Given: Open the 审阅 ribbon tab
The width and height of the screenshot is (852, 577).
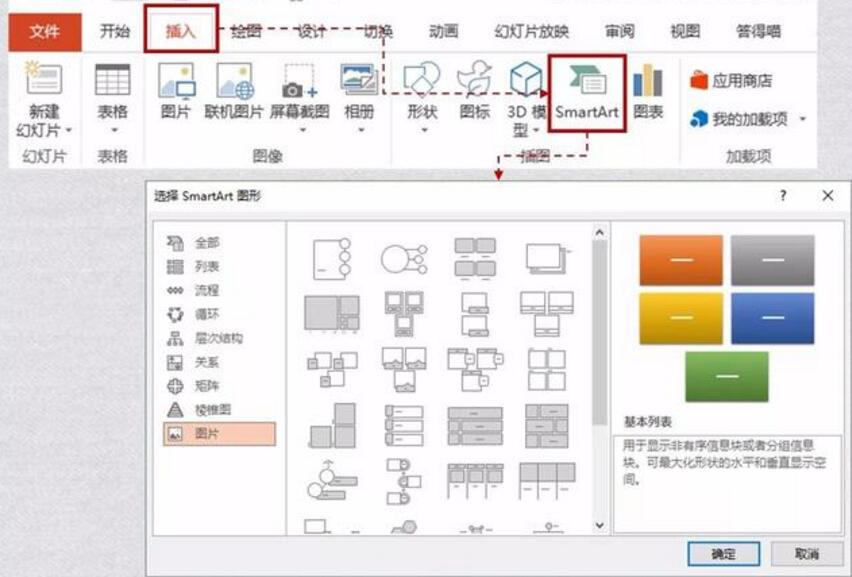Looking at the screenshot, I should click(x=619, y=32).
